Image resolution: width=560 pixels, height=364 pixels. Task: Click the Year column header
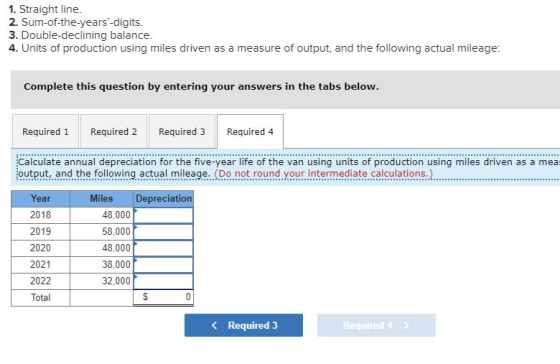coord(40,199)
